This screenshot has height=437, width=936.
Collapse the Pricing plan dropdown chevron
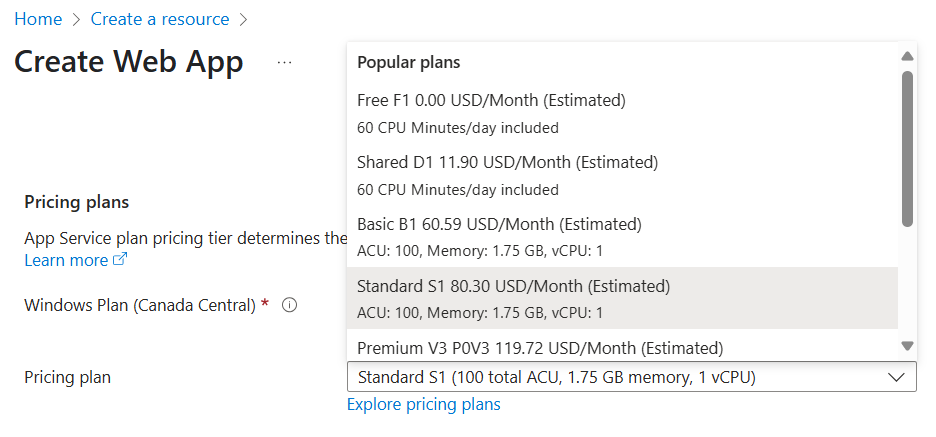[896, 377]
